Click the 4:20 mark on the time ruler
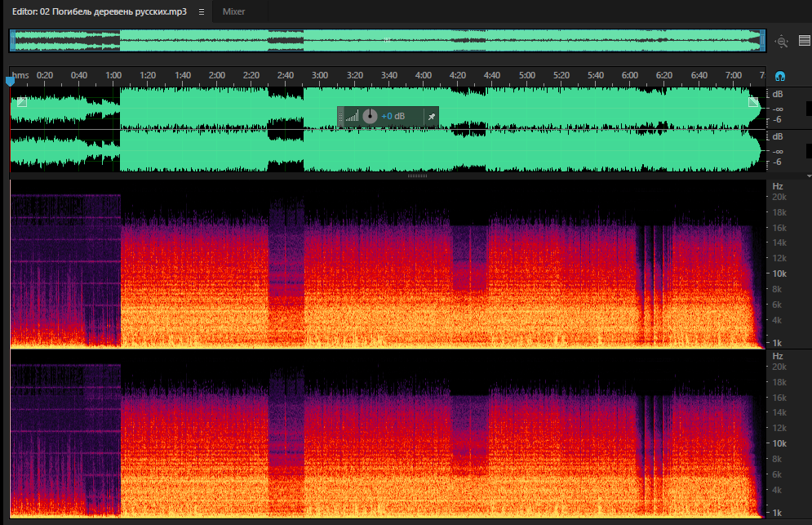This screenshot has width=812, height=525. pyautogui.click(x=457, y=75)
